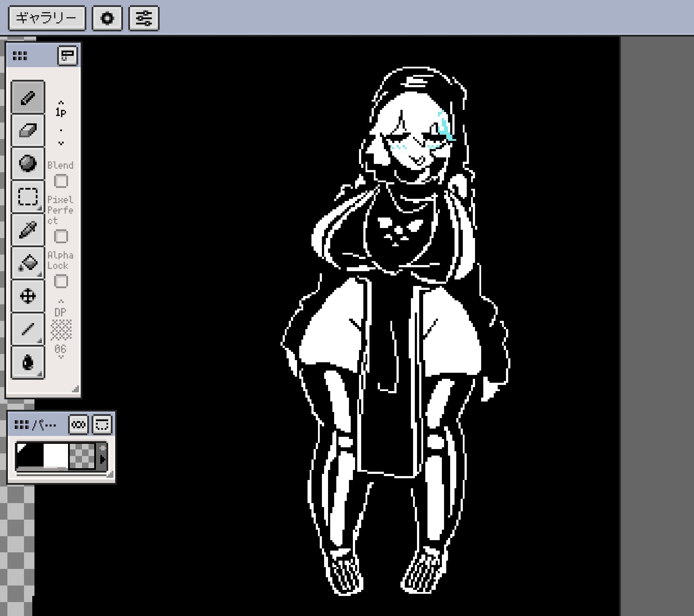The image size is (694, 616).
Task: Select the Move tool
Action: pyautogui.click(x=27, y=296)
